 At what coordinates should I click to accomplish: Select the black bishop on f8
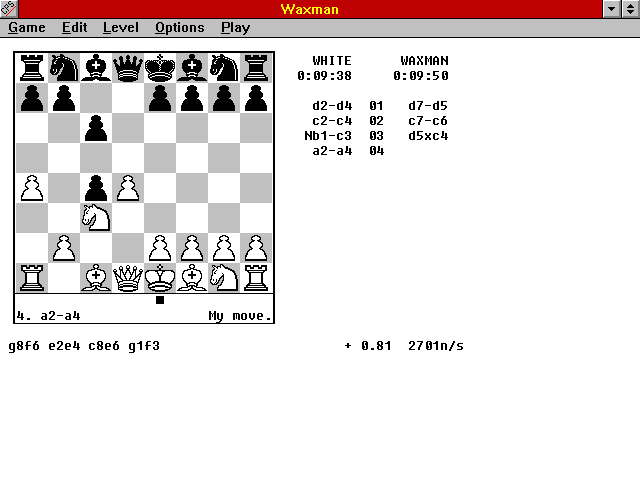coord(192,68)
